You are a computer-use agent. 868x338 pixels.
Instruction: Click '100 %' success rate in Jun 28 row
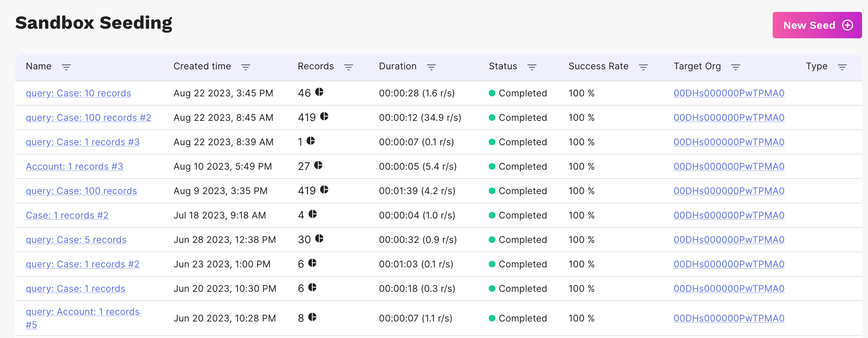[581, 240]
